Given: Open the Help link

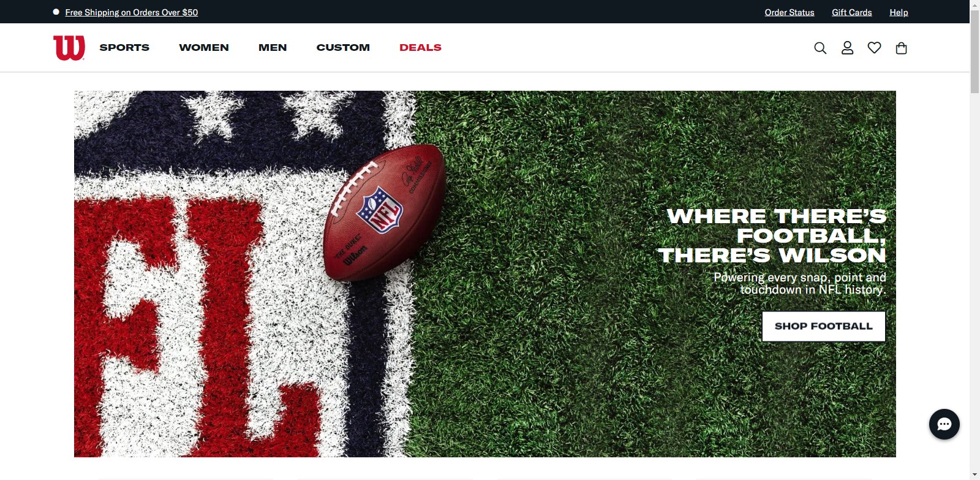Looking at the screenshot, I should pos(899,12).
